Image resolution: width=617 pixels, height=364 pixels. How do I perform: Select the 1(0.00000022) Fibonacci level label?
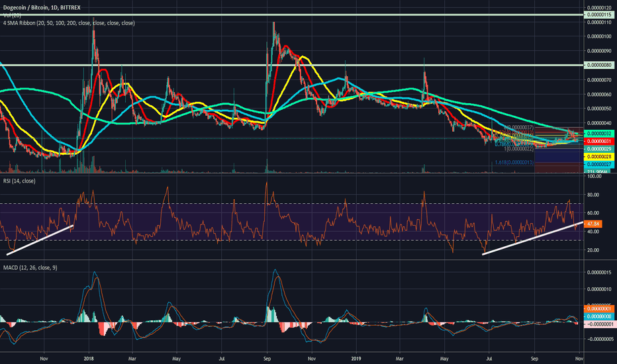518,149
